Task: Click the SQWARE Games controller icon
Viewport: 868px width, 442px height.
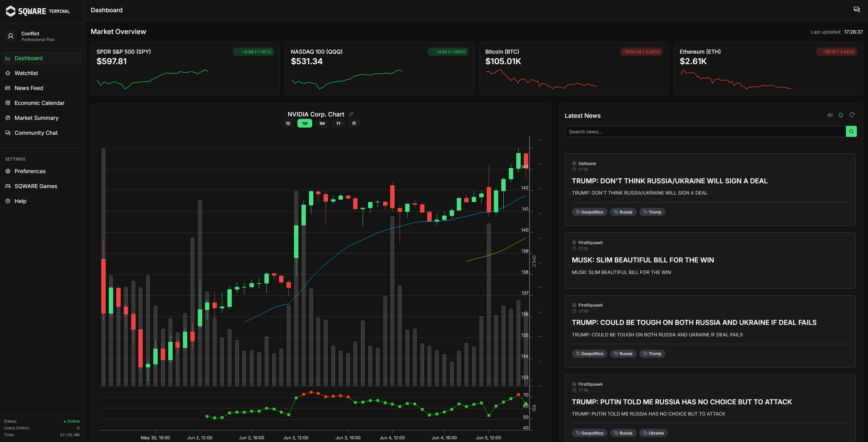Action: pyautogui.click(x=8, y=186)
